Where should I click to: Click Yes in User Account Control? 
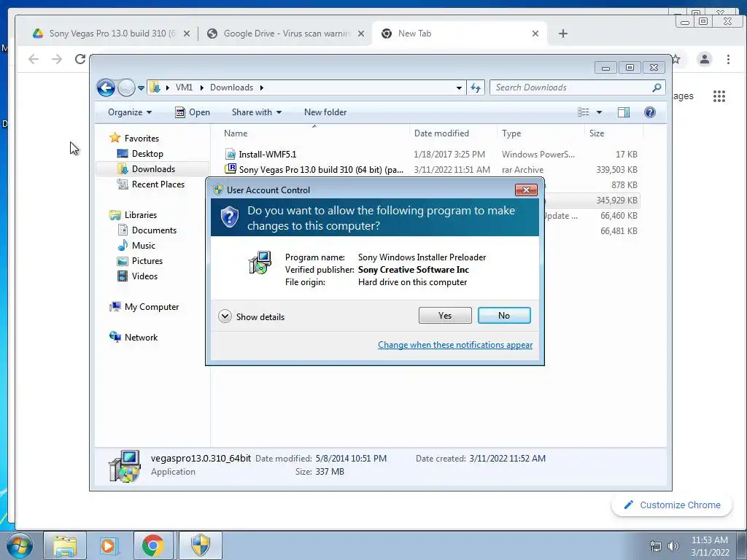445,316
